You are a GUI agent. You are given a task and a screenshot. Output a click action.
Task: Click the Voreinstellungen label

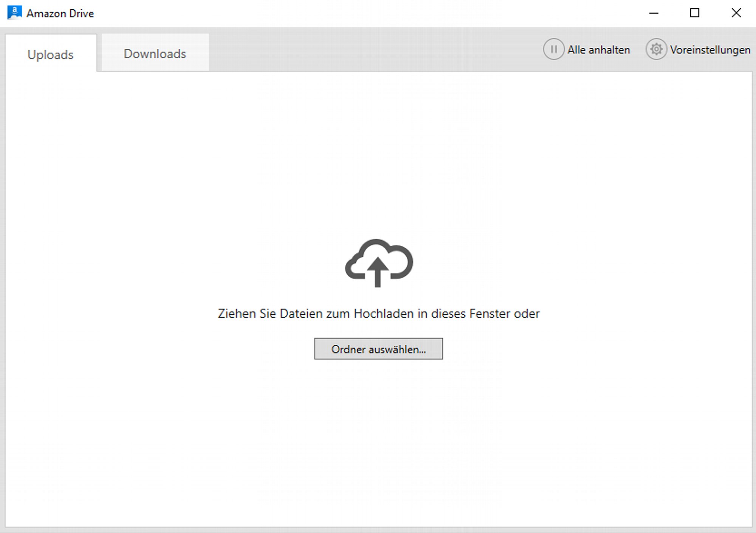tap(710, 50)
